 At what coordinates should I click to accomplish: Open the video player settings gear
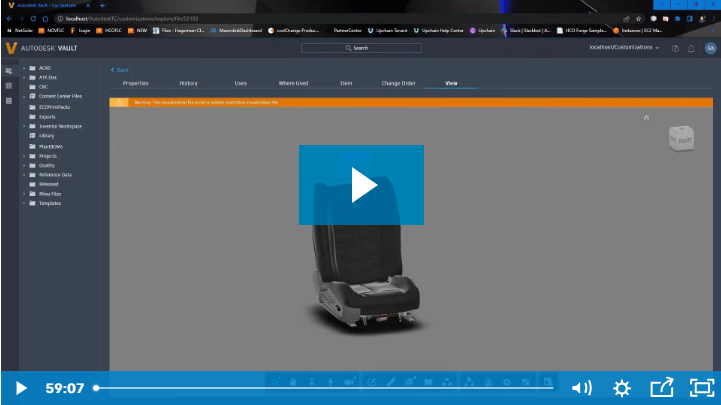(622, 388)
